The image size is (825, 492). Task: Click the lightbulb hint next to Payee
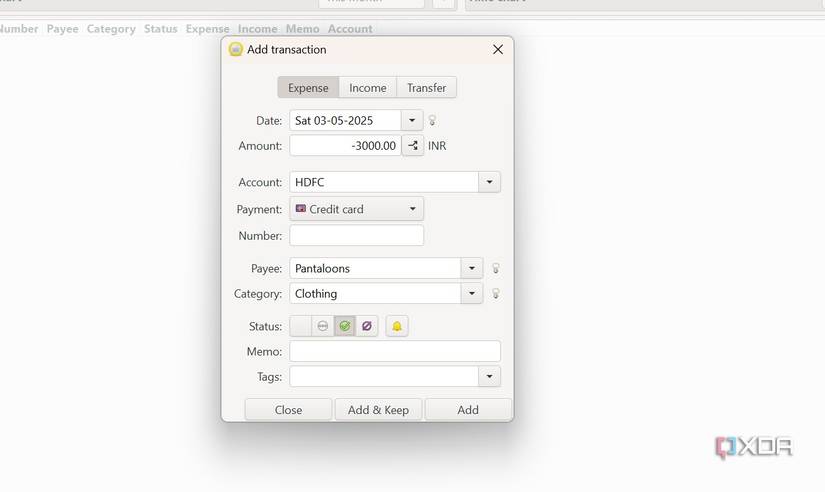coord(496,268)
